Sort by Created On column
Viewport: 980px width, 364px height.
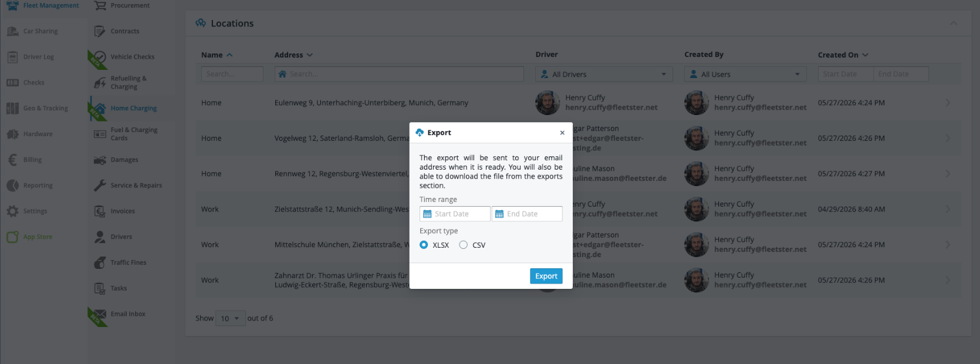[x=843, y=55]
